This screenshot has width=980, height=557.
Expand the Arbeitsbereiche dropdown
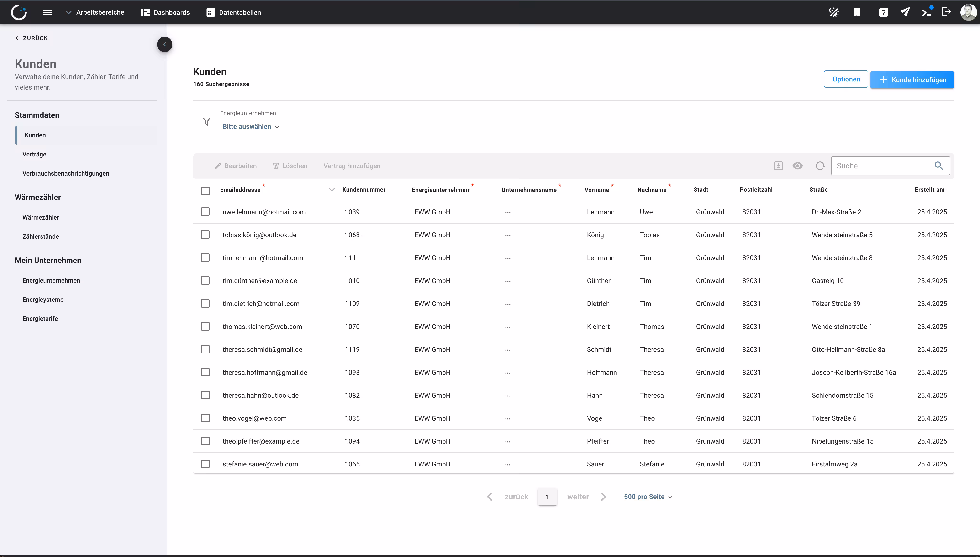pos(95,12)
